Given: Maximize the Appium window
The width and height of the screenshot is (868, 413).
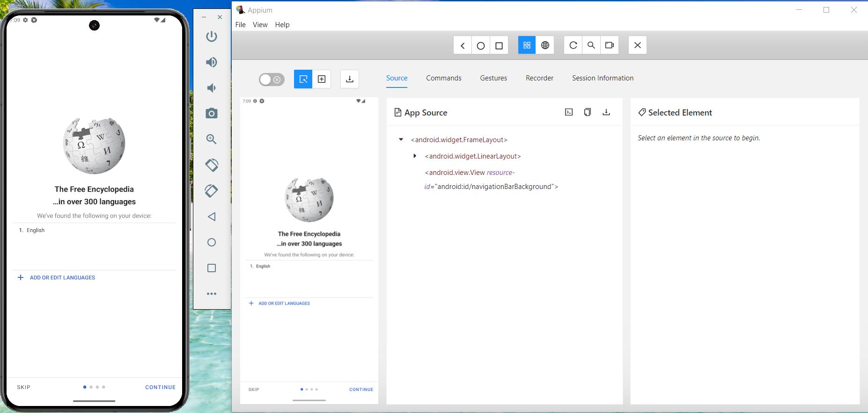Looking at the screenshot, I should pos(826,10).
